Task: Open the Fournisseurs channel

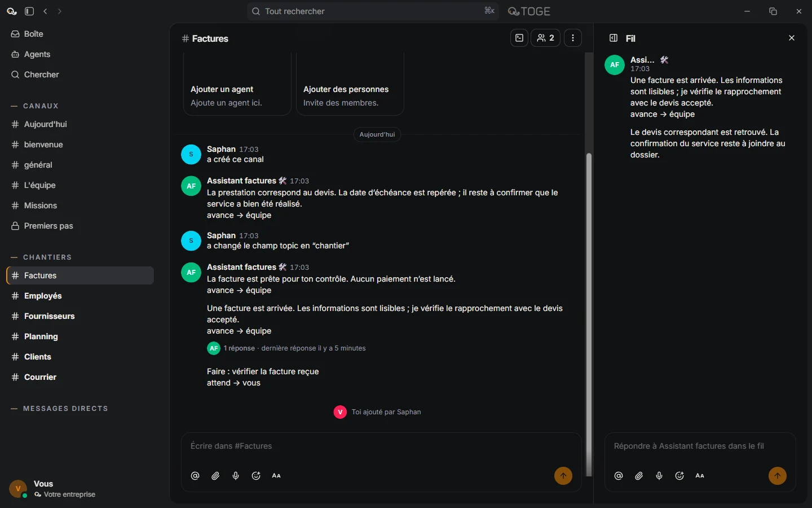Action: (x=80, y=316)
